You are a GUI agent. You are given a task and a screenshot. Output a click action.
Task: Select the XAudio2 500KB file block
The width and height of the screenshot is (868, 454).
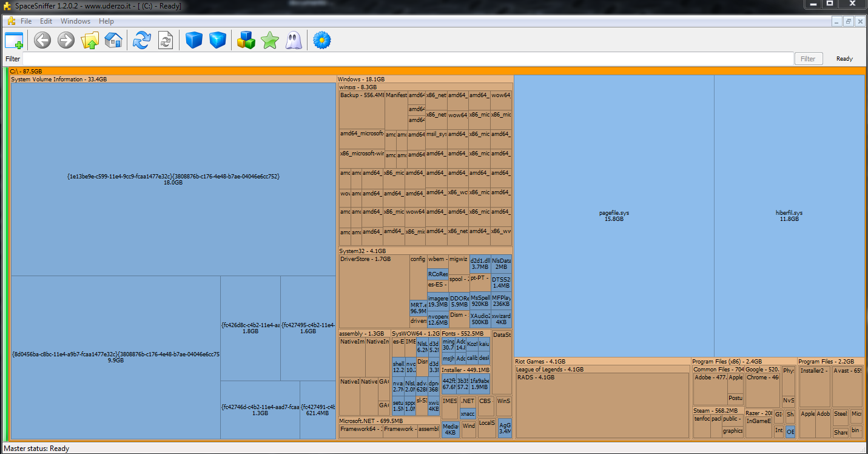click(480, 319)
